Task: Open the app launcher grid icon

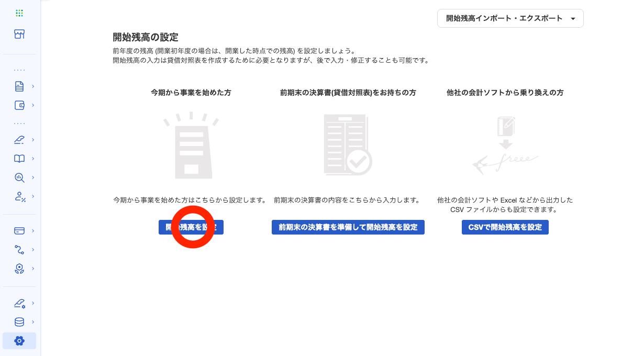Action: coord(19,13)
